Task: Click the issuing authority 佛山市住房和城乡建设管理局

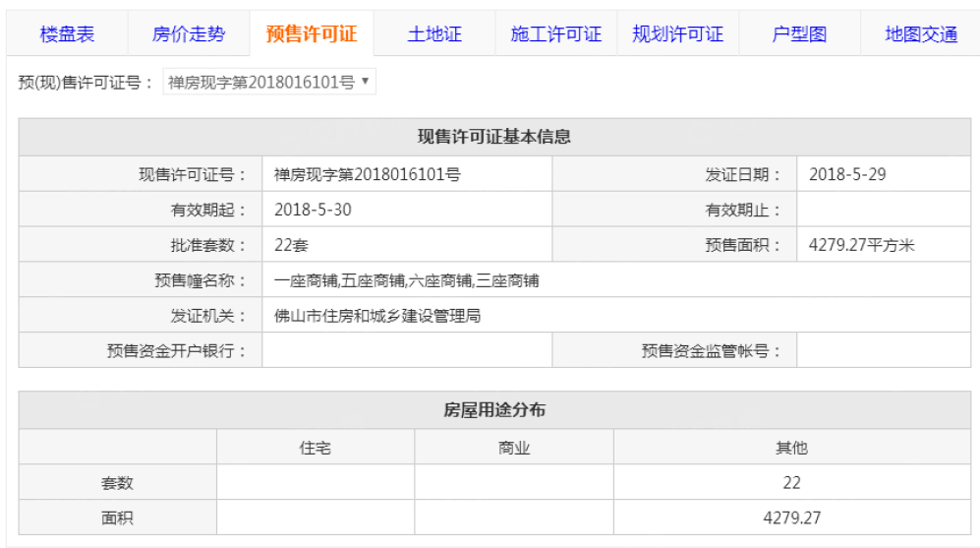Action: pos(377,316)
